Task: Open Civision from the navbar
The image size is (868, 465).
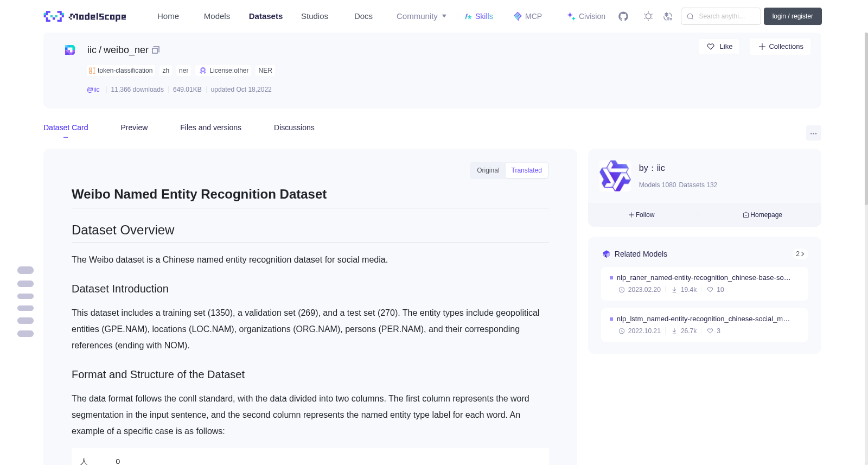Action: click(x=586, y=16)
